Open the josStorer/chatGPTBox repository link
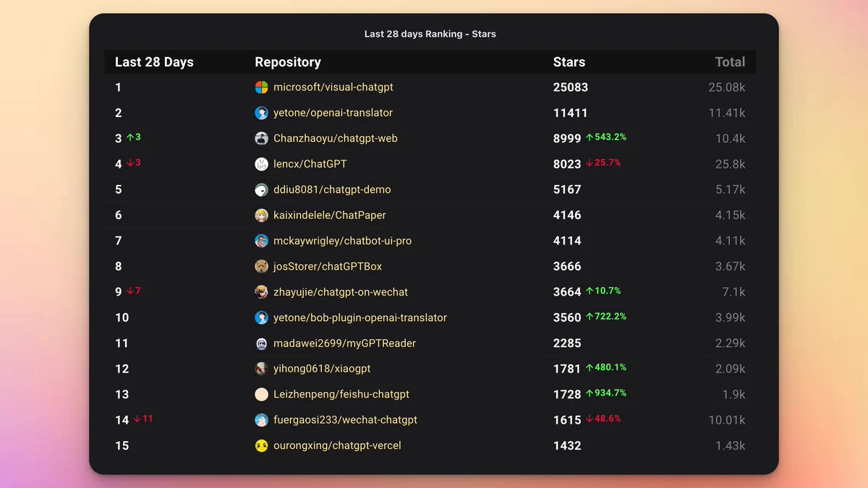The width and height of the screenshot is (868, 488). click(x=328, y=267)
